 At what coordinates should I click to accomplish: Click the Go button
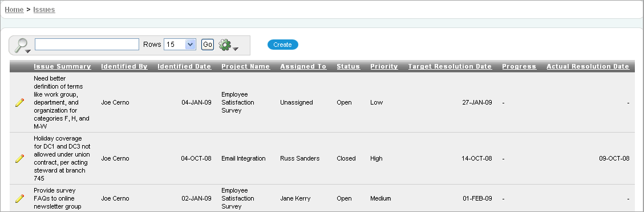pyautogui.click(x=208, y=45)
